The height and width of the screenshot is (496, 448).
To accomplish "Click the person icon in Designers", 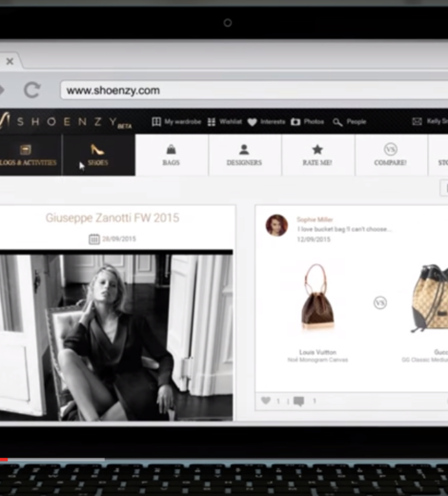I will (244, 150).
